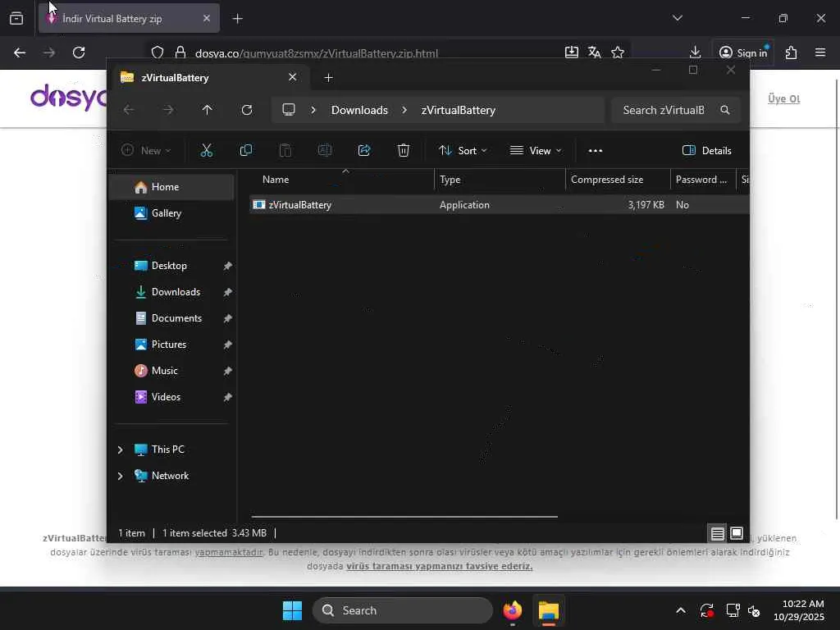Click the tracking protection shield icon
The width and height of the screenshot is (840, 630).
coord(157,52)
